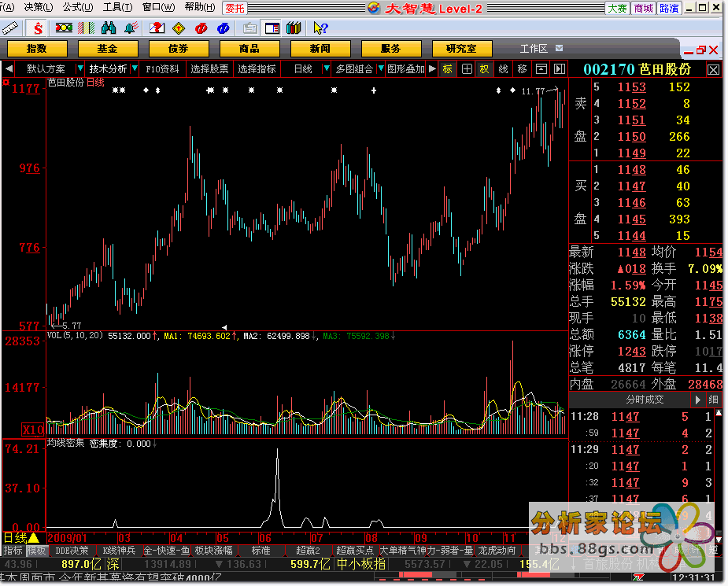The width and height of the screenshot is (728, 586).
Task: Select the DDE决策 indicator tab
Action: (x=72, y=551)
